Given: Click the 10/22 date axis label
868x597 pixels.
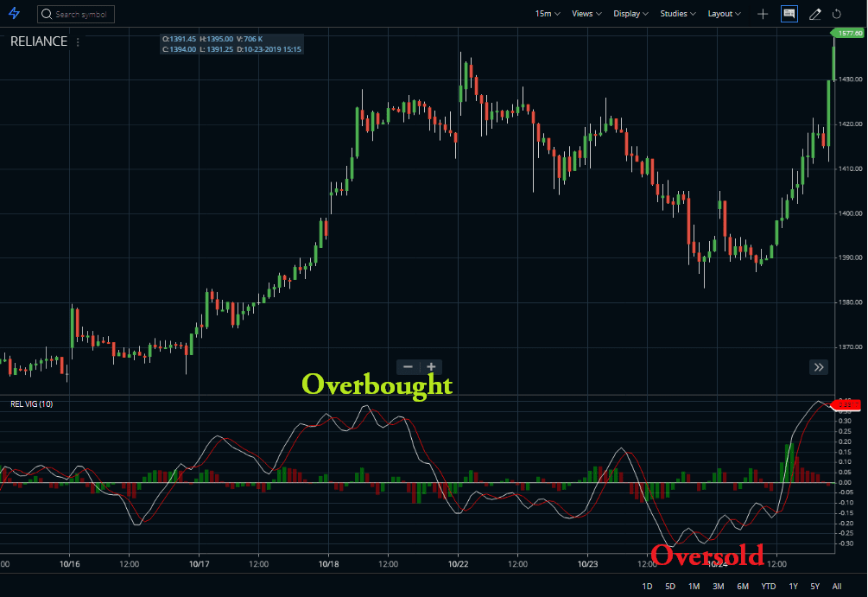Looking at the screenshot, I should (459, 564).
